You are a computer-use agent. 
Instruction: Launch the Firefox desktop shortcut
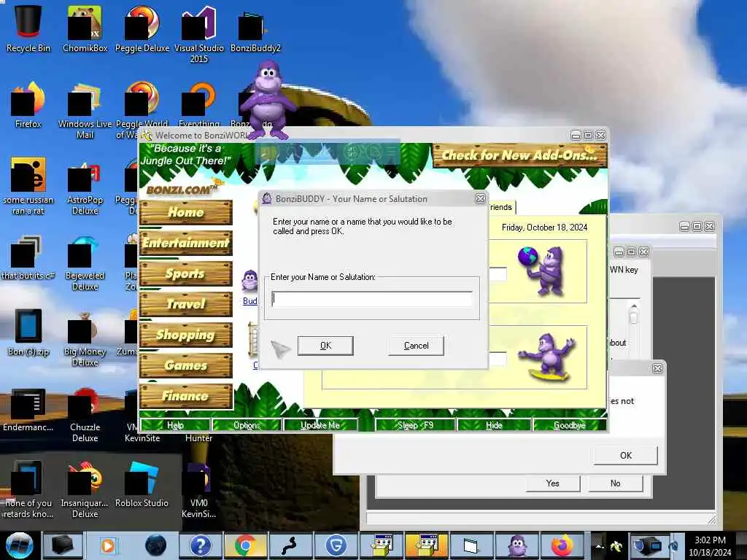pos(28,105)
